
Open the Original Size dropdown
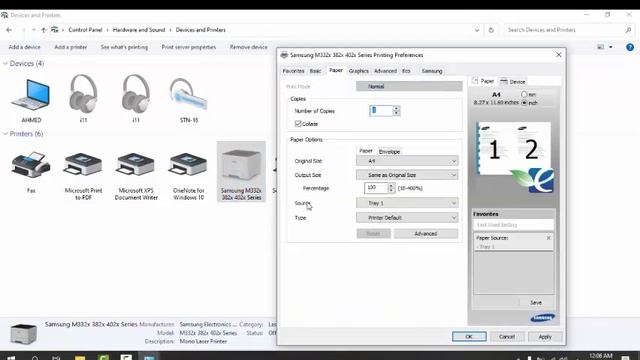(x=407, y=161)
